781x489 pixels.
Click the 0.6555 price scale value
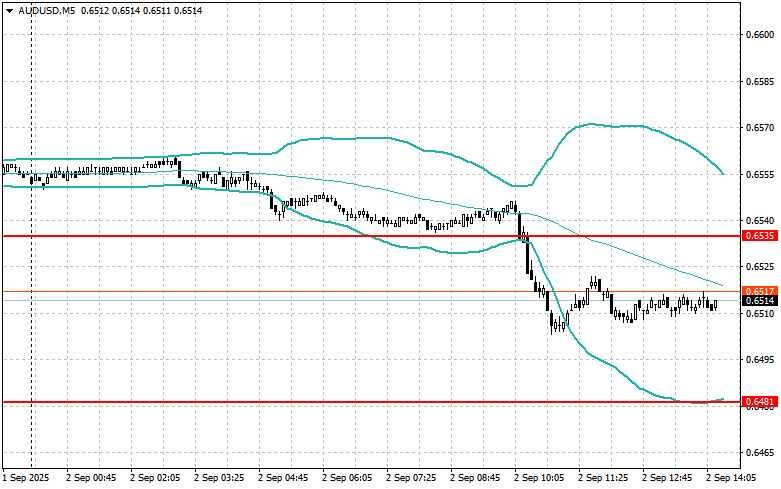tap(760, 175)
